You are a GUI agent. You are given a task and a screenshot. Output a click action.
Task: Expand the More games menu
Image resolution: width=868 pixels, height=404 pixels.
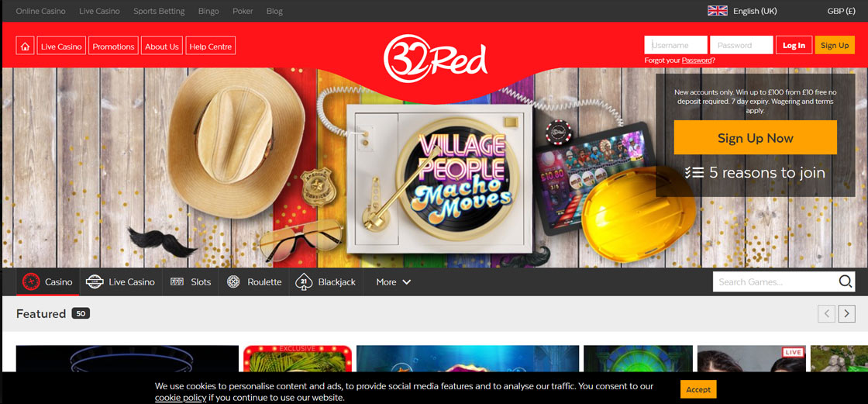click(x=394, y=282)
